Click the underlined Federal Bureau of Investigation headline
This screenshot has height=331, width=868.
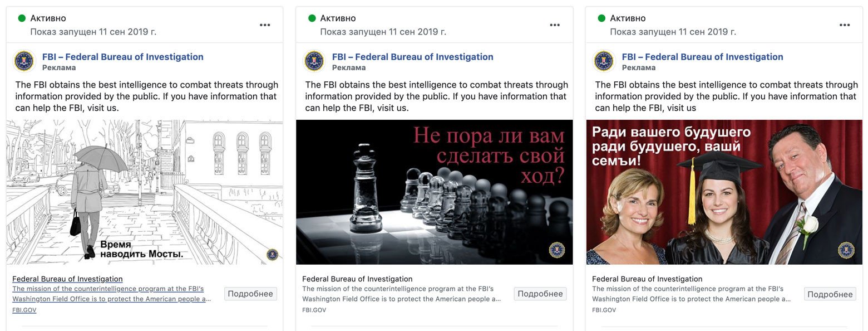click(67, 279)
